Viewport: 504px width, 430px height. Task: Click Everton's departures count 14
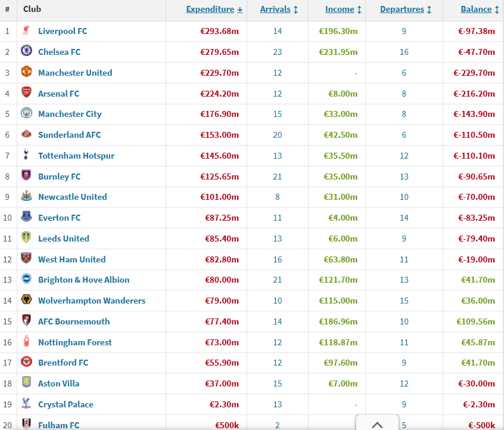[404, 218]
